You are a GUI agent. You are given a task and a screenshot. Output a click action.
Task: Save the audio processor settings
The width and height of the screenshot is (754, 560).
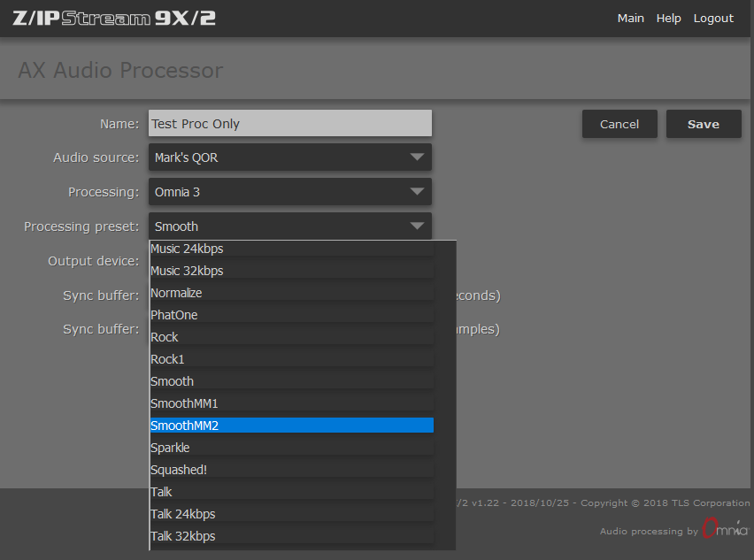coord(704,124)
